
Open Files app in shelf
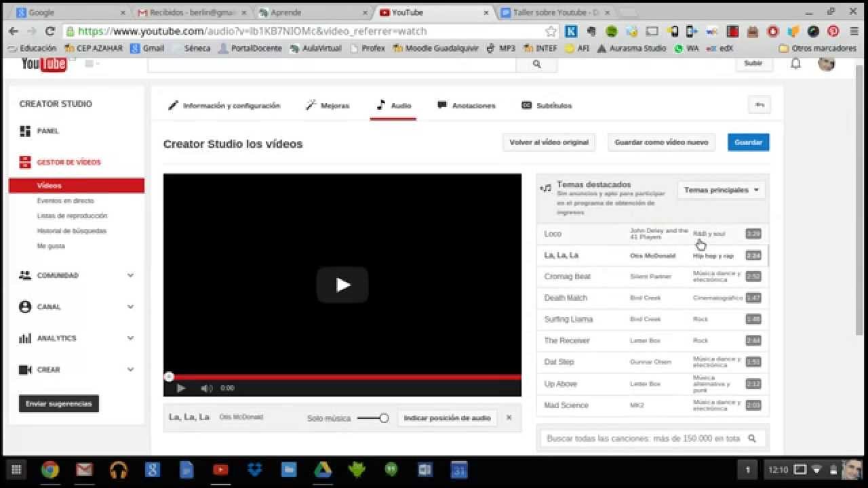[289, 470]
